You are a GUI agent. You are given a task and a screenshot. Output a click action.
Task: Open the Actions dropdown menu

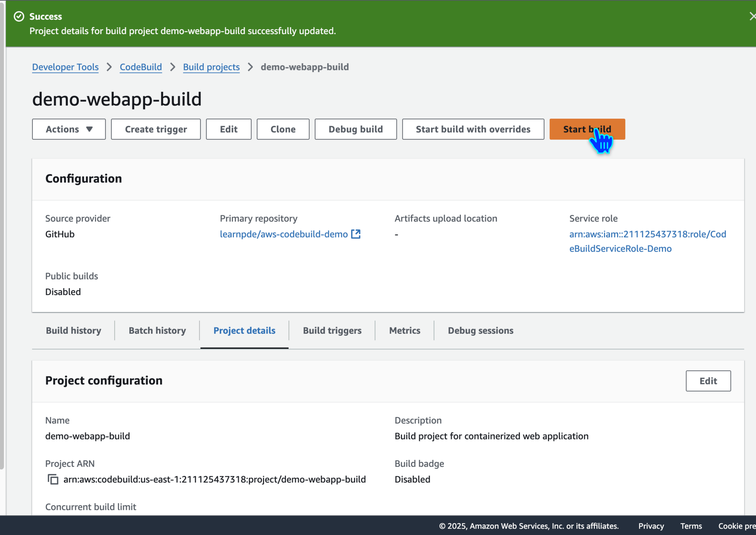pyautogui.click(x=69, y=129)
